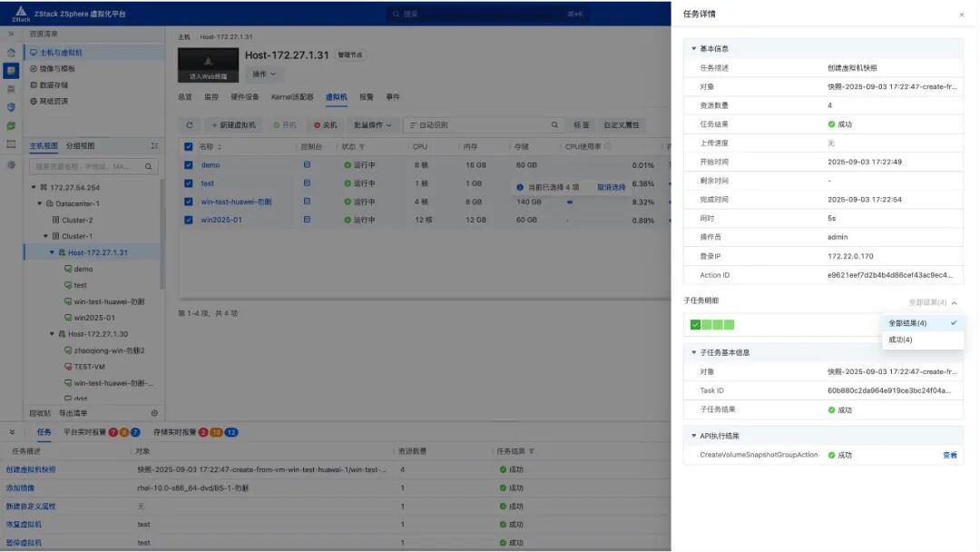This screenshot has width=980, height=552.
Task: Click first checked green subtask block
Action: [x=695, y=324]
